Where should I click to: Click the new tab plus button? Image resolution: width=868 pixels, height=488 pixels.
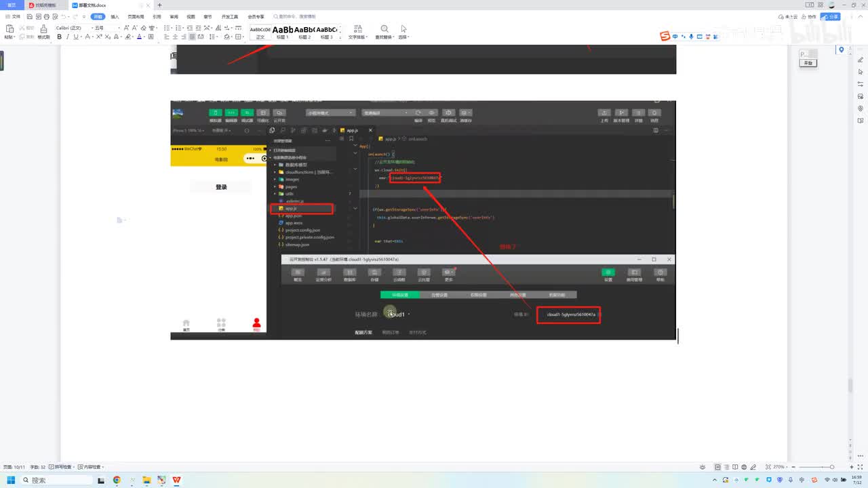[x=160, y=5]
